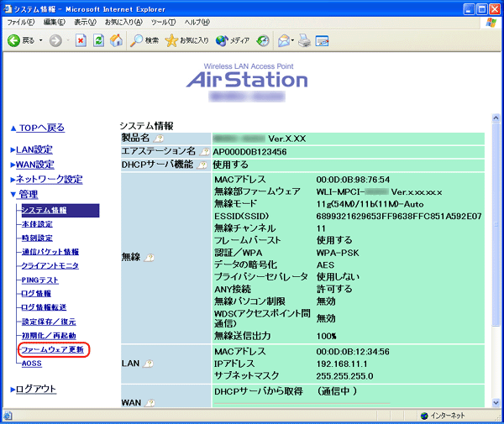Image resolution: width=504 pixels, height=424 pixels.
Task: Expand the ネットワーク設定 section
Action: coord(50,179)
